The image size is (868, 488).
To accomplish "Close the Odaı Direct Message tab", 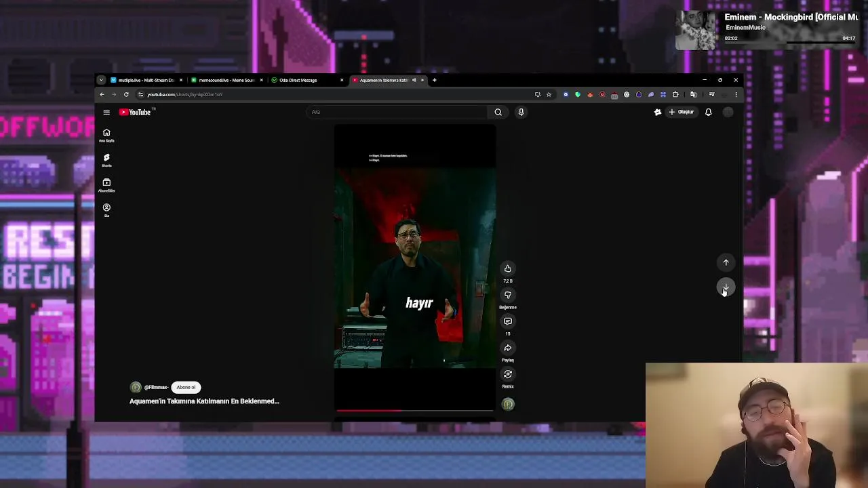I will pos(342,80).
